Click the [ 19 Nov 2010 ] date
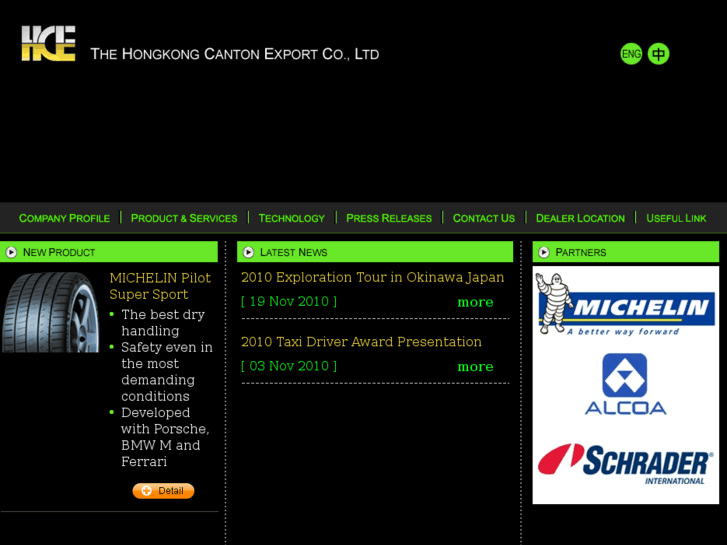This screenshot has height=545, width=727. 289,301
